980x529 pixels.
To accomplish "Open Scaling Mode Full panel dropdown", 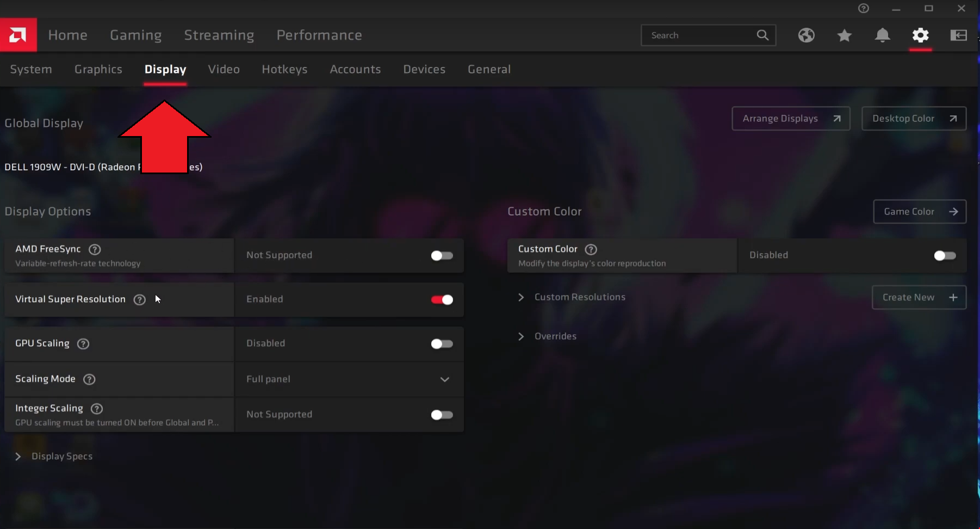I will coord(349,379).
